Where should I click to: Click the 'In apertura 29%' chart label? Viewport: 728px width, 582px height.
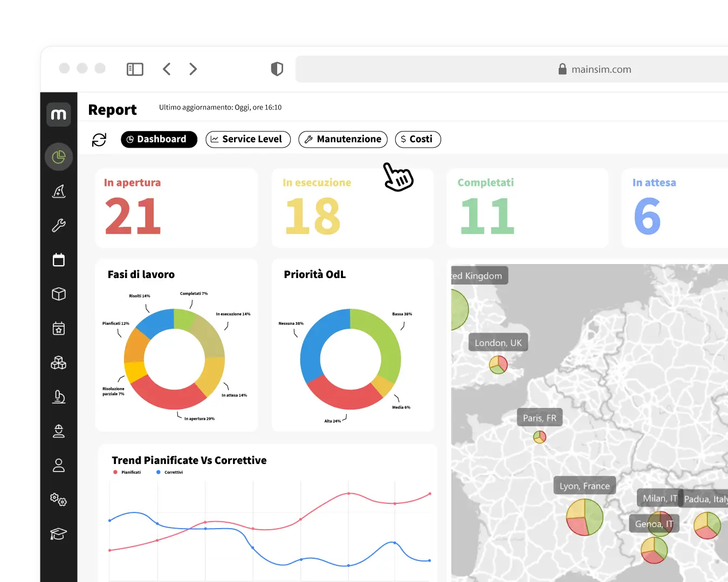point(200,419)
